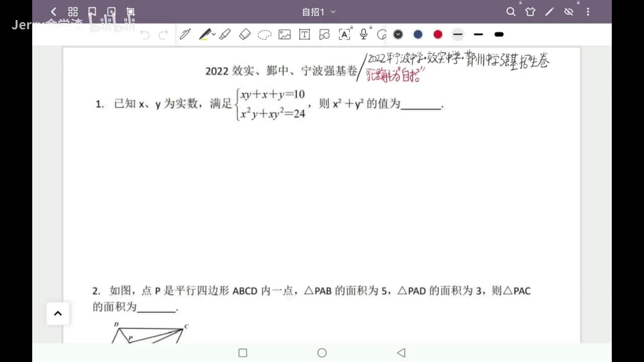Viewport: 644px width, 362px height.
Task: Open the shirt-shaped theme icon
Action: (x=530, y=12)
